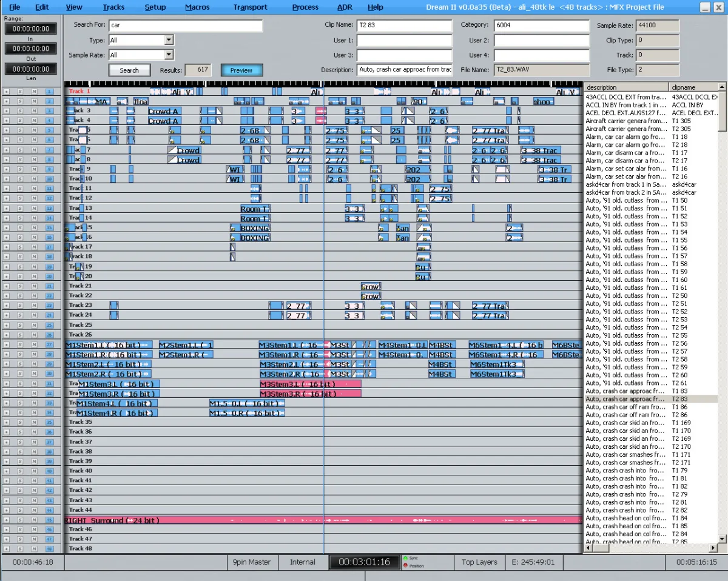Select the pink RIGHT Surround clip
The image size is (728, 581).
(x=323, y=520)
